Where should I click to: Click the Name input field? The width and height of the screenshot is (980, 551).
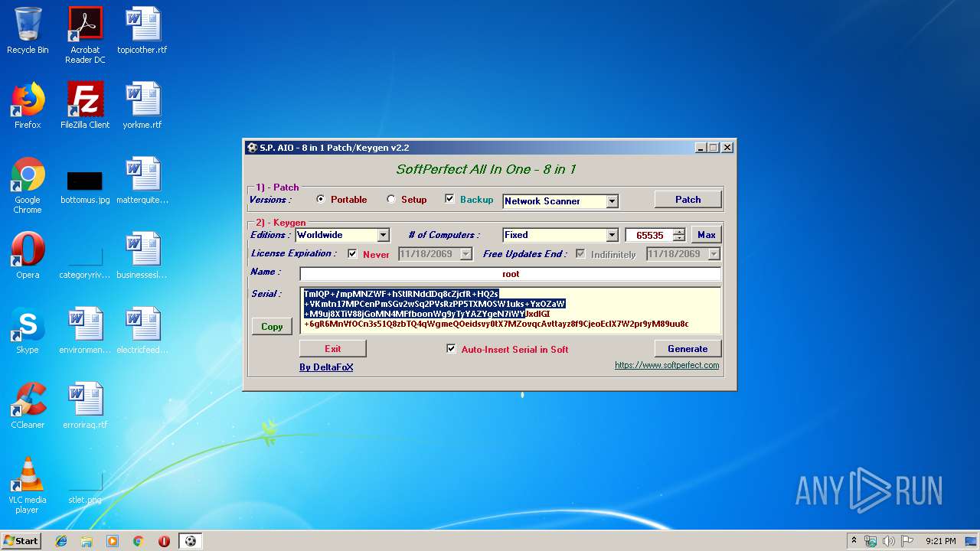[x=510, y=274]
